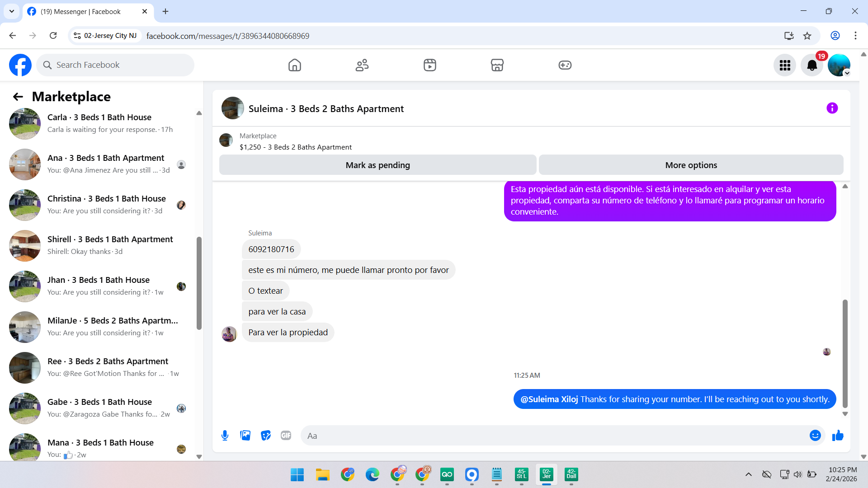Show hidden system tray icons

click(x=749, y=474)
